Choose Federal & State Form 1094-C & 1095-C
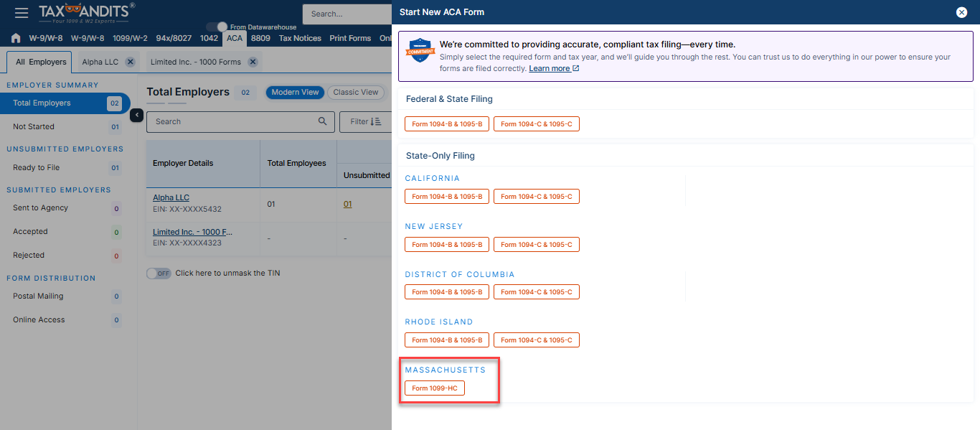980x430 pixels. [537, 124]
